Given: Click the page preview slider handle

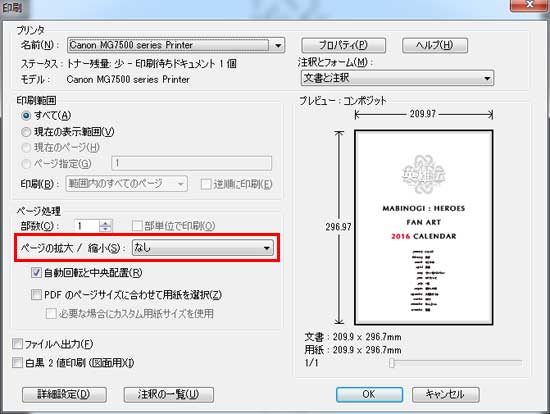Looking at the screenshot, I should [392, 363].
